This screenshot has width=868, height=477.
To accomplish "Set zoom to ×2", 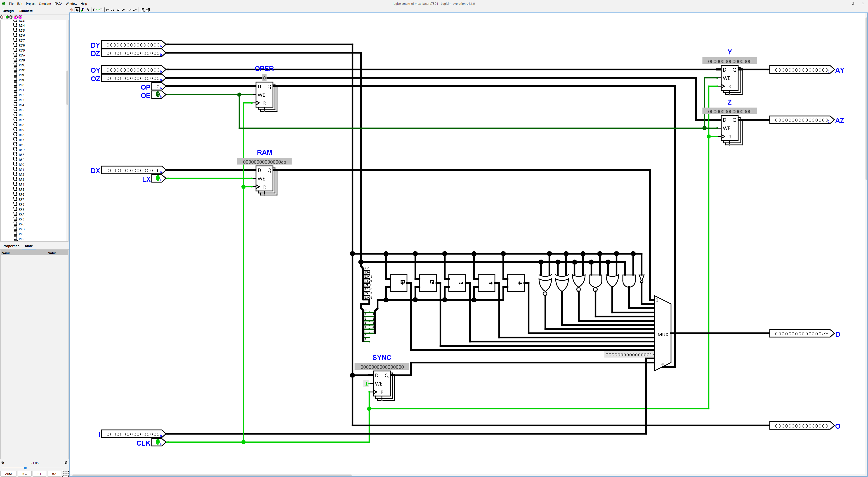I will [54, 474].
